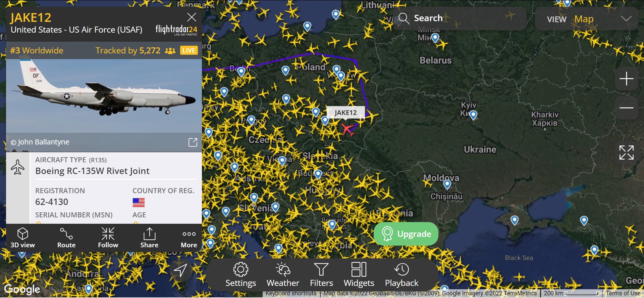Open the aircraft photo in new window
This screenshot has height=298, width=644.
pyautogui.click(x=193, y=142)
